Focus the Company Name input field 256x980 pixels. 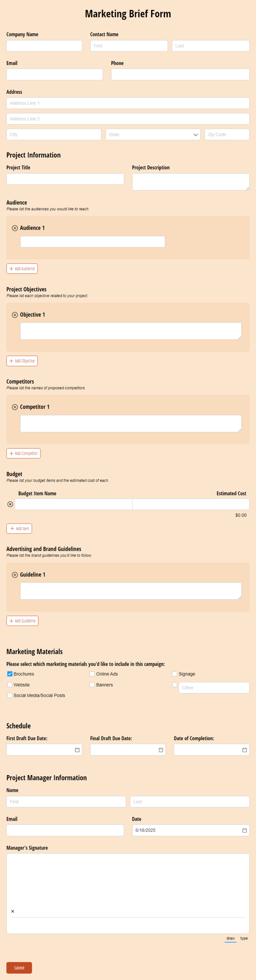tap(44, 46)
